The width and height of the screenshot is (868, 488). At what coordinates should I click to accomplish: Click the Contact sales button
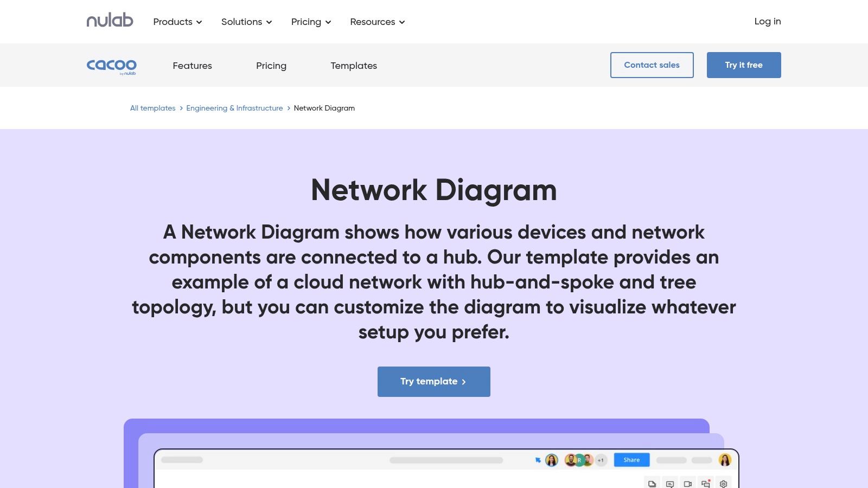[652, 65]
